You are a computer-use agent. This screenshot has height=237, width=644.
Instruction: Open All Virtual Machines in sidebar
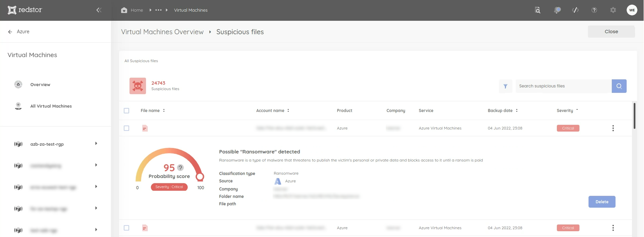point(51,106)
